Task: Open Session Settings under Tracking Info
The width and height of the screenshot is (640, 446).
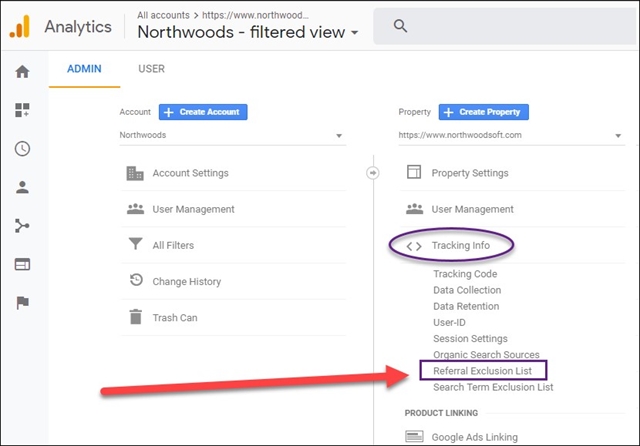Action: pos(470,339)
